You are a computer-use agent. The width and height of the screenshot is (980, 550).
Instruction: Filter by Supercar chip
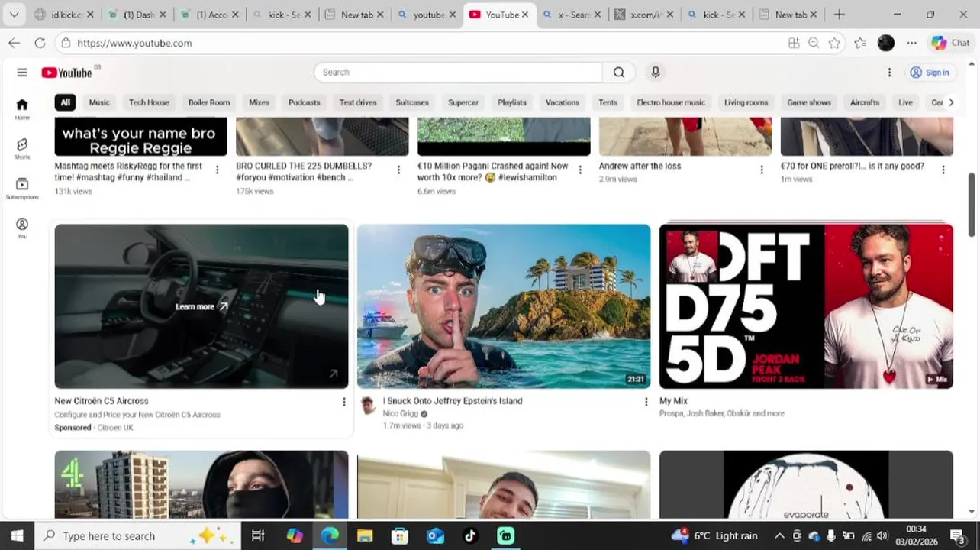point(463,102)
